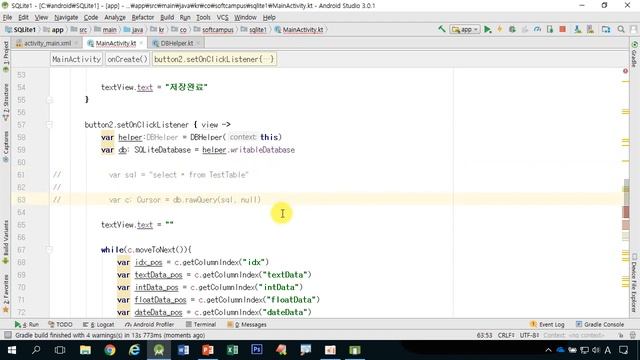640x360 pixels.
Task: Collapse the while loop fold at line 67
Action: [x=49, y=249]
